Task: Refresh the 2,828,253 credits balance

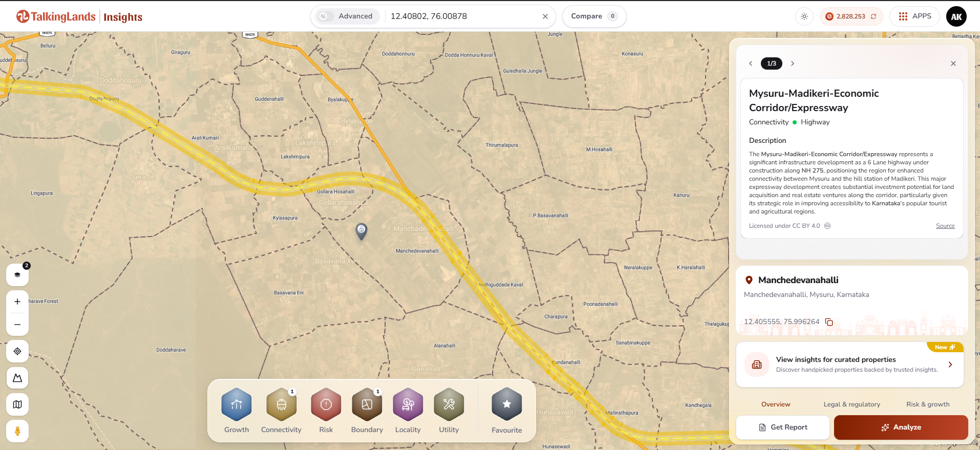Action: [874, 16]
